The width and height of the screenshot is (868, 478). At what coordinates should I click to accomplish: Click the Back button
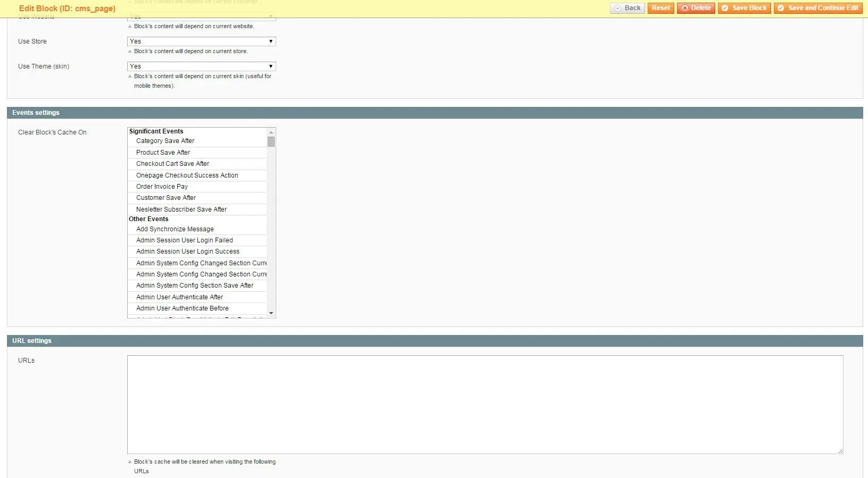coord(627,8)
